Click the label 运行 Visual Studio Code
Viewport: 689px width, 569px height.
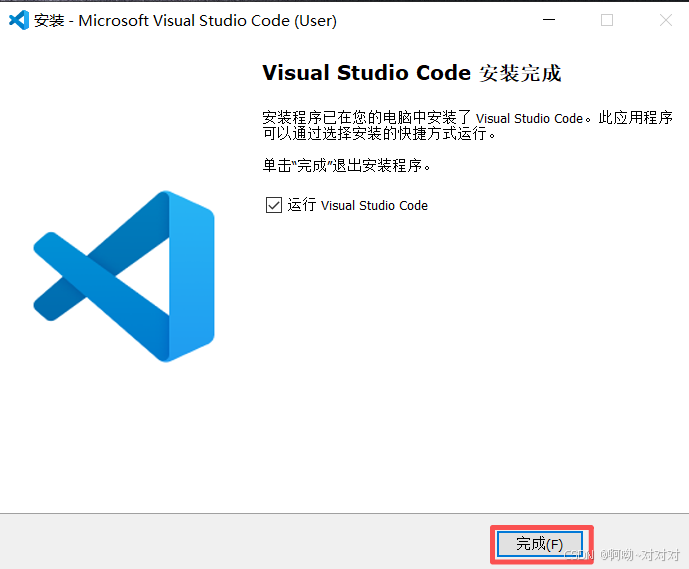(357, 205)
